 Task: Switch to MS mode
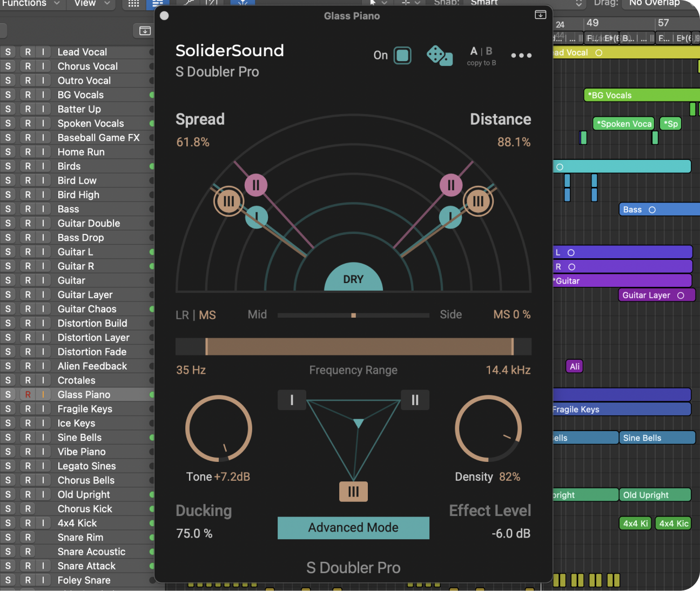[x=207, y=315]
